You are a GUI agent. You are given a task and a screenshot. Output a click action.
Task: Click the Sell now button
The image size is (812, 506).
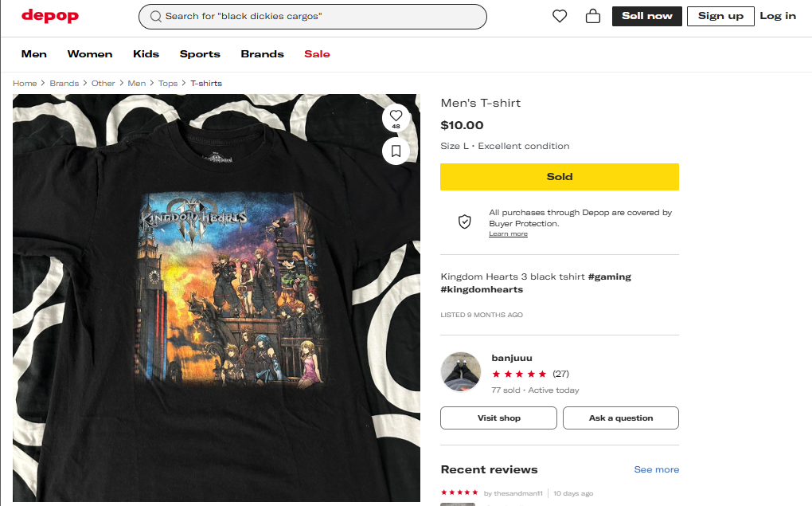click(x=646, y=16)
